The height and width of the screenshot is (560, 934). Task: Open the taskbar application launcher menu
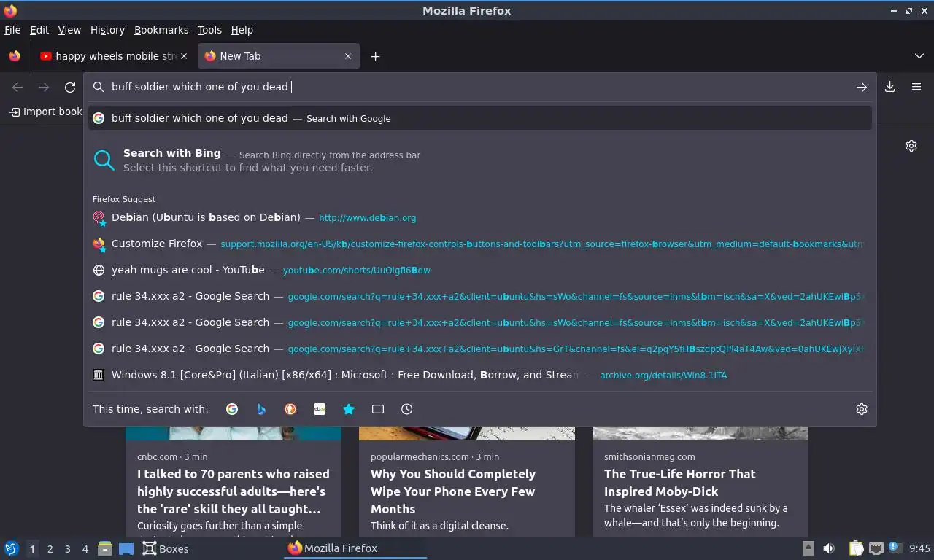[12, 548]
